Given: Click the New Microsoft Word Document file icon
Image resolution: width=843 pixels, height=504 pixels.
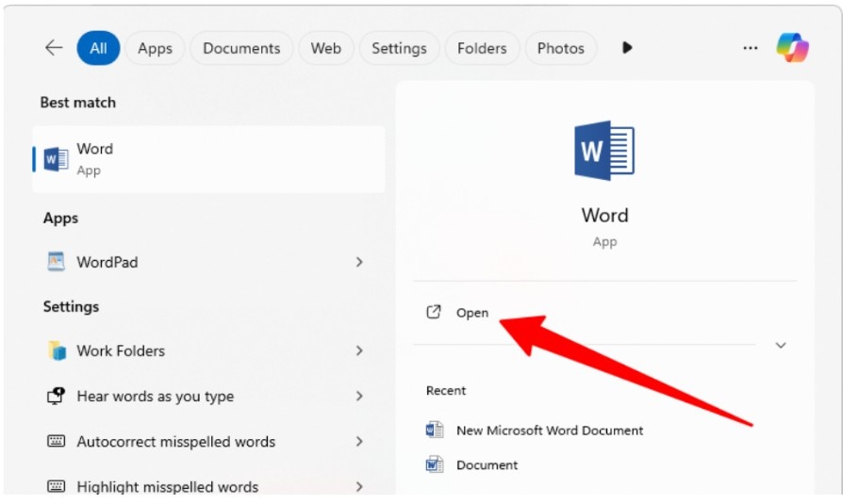Looking at the screenshot, I should coord(435,430).
